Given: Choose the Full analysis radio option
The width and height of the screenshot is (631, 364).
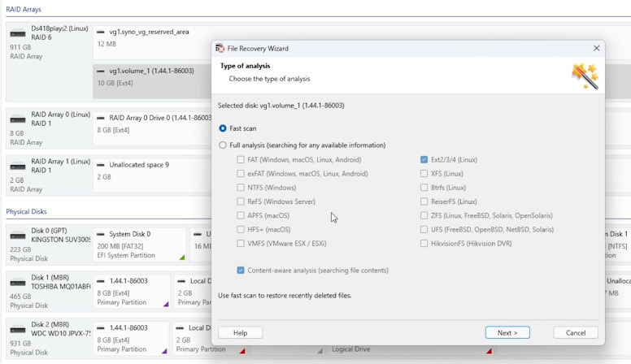Looking at the screenshot, I should pyautogui.click(x=223, y=145).
